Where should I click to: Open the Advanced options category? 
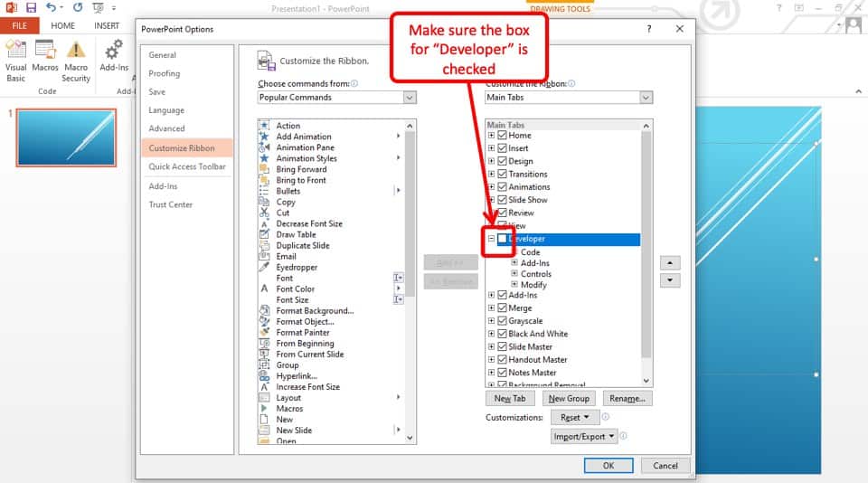pos(166,128)
